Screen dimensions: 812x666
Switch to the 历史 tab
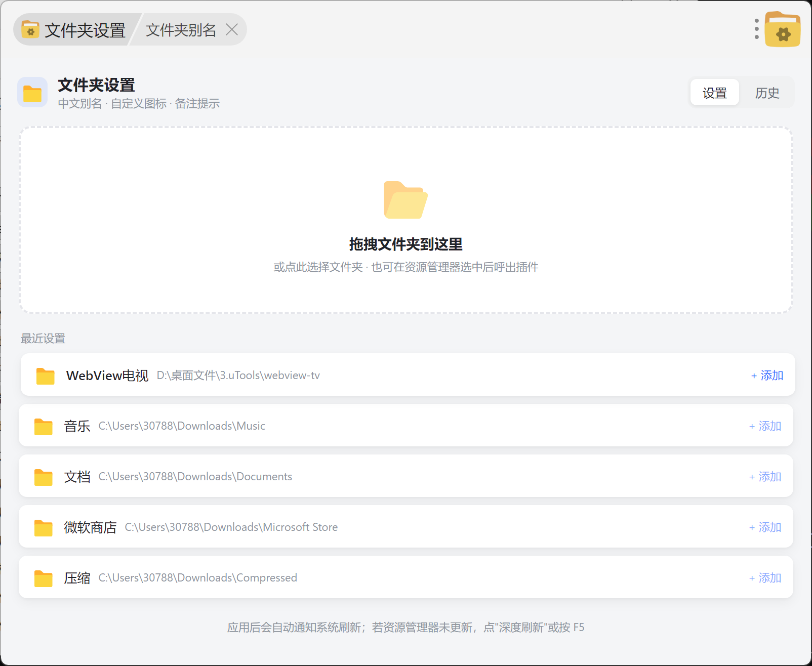coord(767,93)
